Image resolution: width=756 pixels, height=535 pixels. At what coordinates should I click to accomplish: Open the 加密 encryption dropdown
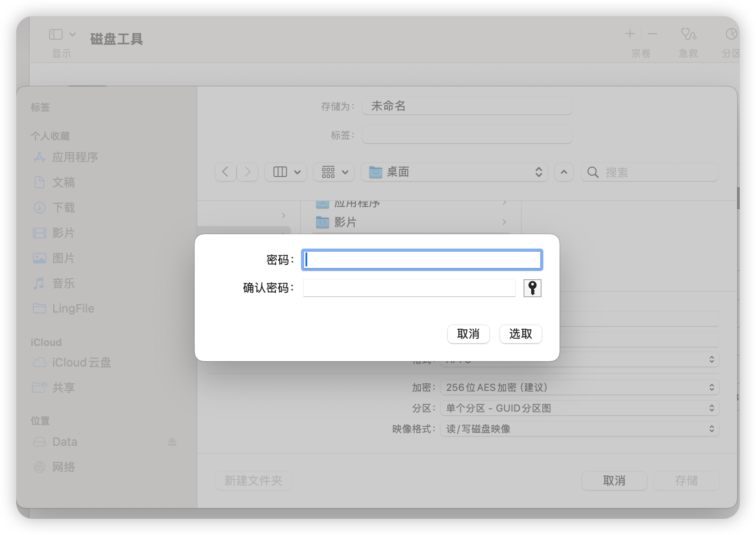579,387
